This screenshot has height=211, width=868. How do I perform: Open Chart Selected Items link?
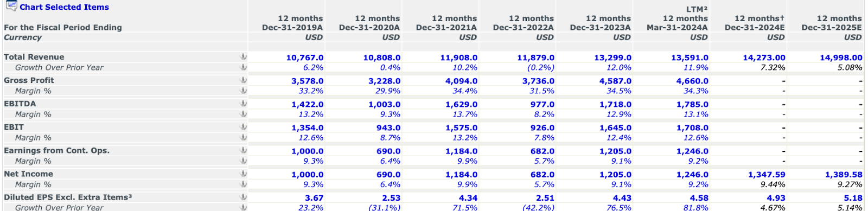64,7
